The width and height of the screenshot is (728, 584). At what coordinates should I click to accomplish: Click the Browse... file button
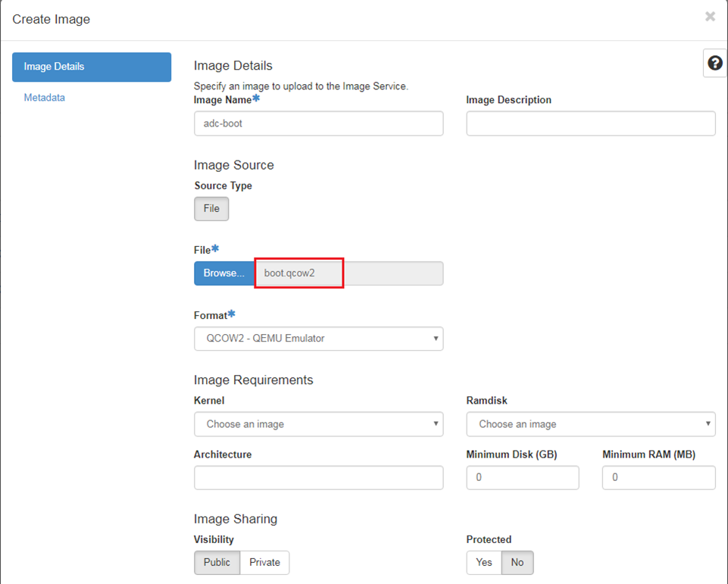(x=224, y=273)
